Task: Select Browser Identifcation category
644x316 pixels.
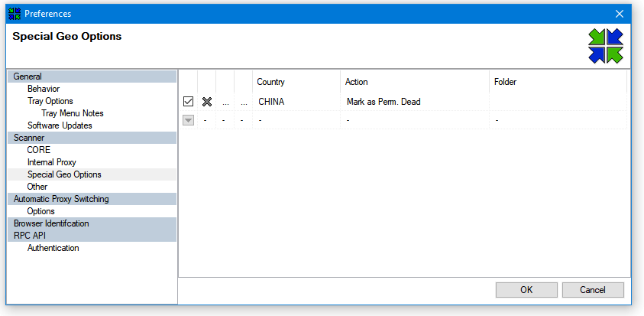Action: coord(92,223)
